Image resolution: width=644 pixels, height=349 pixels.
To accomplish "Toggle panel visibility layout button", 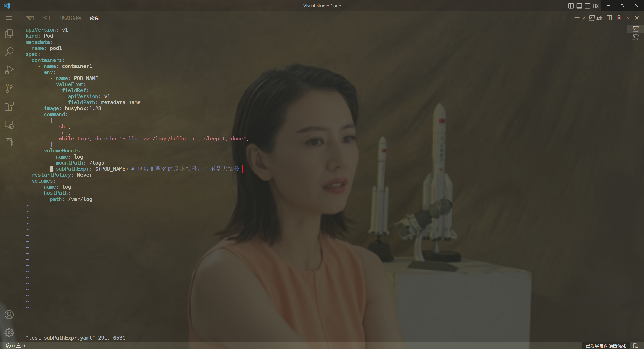I will coord(579,6).
